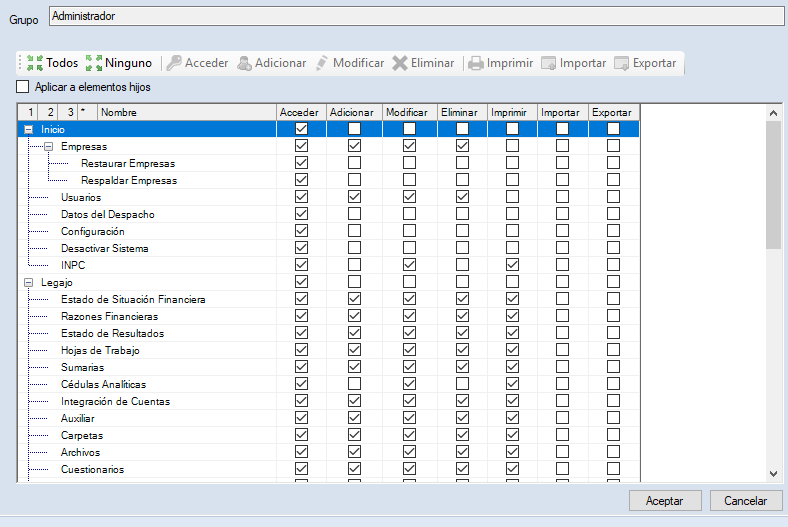The height and width of the screenshot is (527, 788).
Task: Click the Eliminar X icon in toolbar
Action: click(400, 63)
